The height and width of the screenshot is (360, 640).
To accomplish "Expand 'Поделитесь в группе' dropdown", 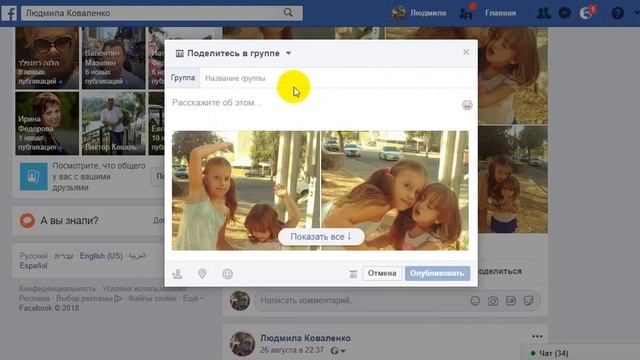I will click(x=289, y=53).
